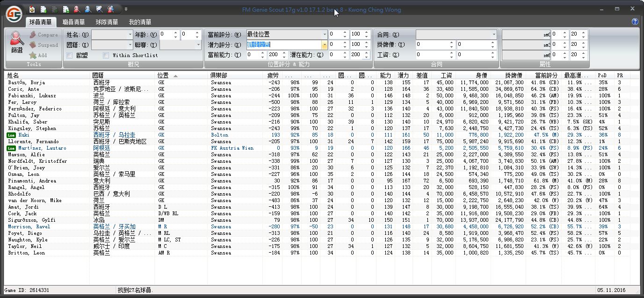This screenshot has height=298, width=644.
Task: Click into the 姓名 name input field
Action: (109, 35)
